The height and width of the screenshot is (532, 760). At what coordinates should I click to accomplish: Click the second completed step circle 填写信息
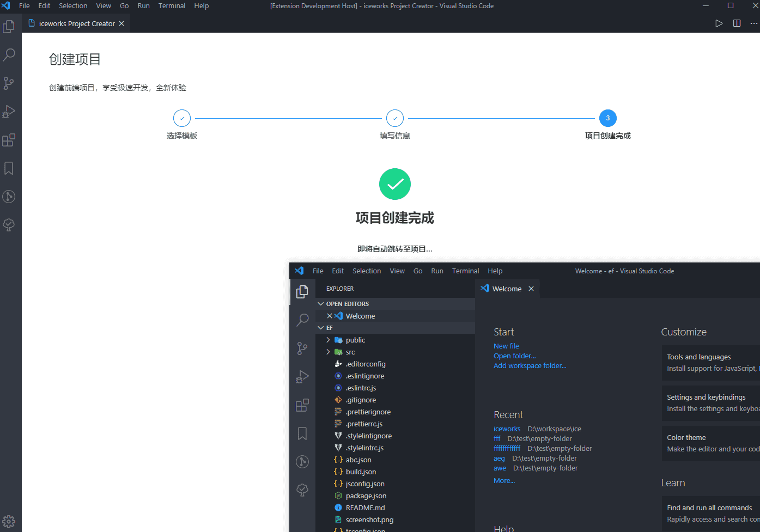[395, 118]
